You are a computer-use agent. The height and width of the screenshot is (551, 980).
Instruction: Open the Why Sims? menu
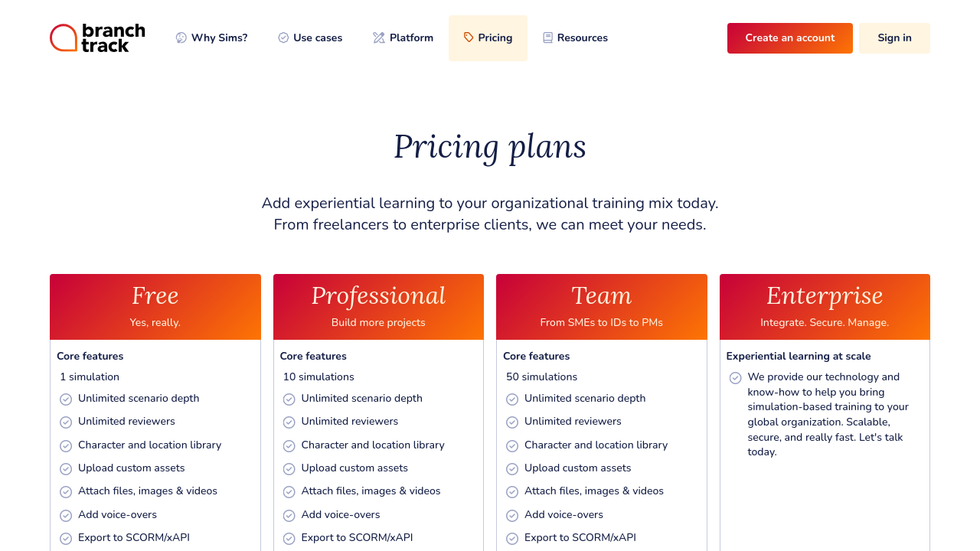click(x=212, y=38)
